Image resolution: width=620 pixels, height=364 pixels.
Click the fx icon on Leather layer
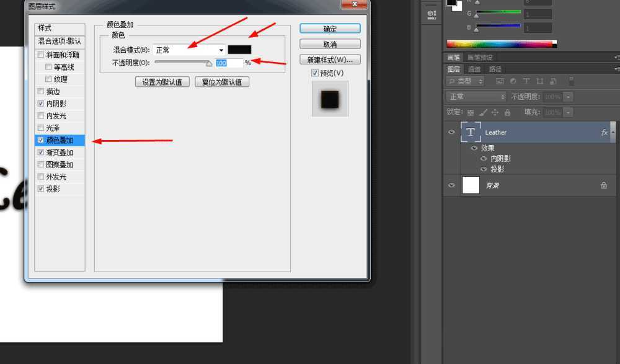pyautogui.click(x=604, y=132)
